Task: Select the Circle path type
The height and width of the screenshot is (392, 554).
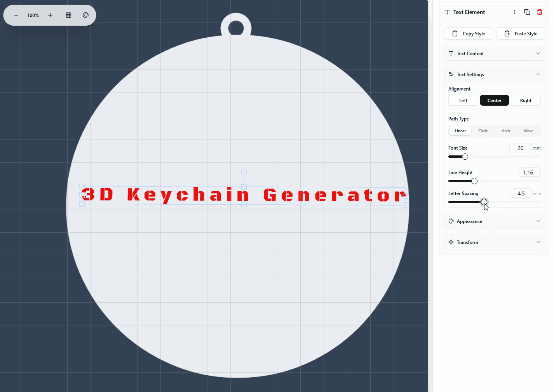Action: (x=483, y=131)
